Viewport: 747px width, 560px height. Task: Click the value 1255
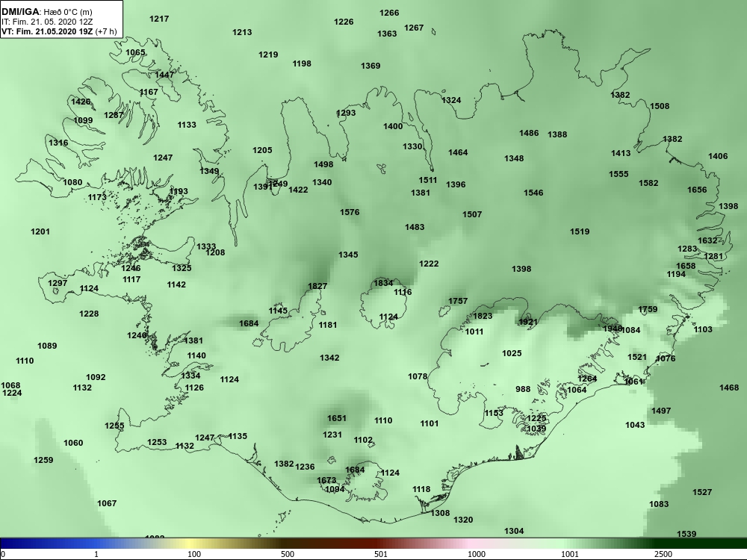(x=114, y=426)
